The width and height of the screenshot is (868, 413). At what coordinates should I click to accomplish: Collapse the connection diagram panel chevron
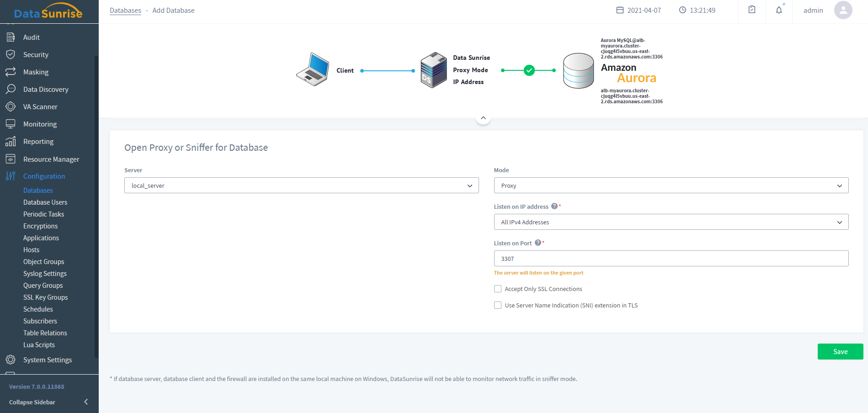(483, 118)
